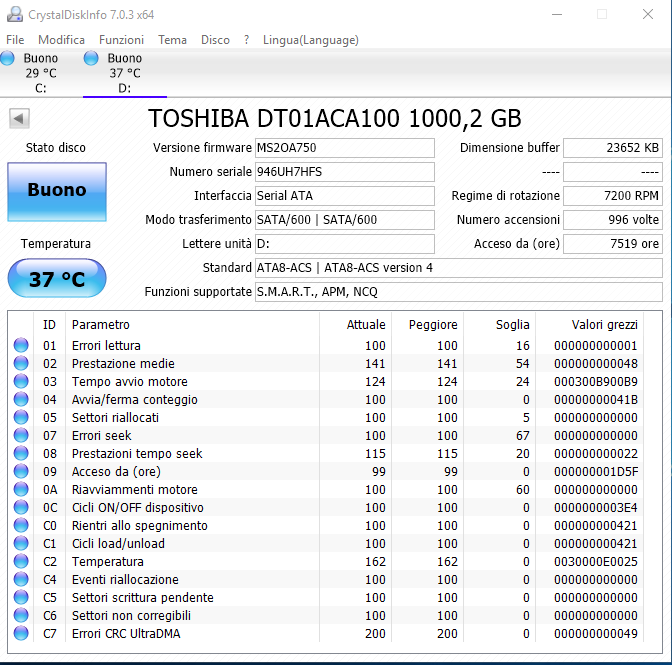Select the 'Settori riallocati' parameter text
Image resolution: width=672 pixels, height=665 pixels.
click(x=115, y=417)
